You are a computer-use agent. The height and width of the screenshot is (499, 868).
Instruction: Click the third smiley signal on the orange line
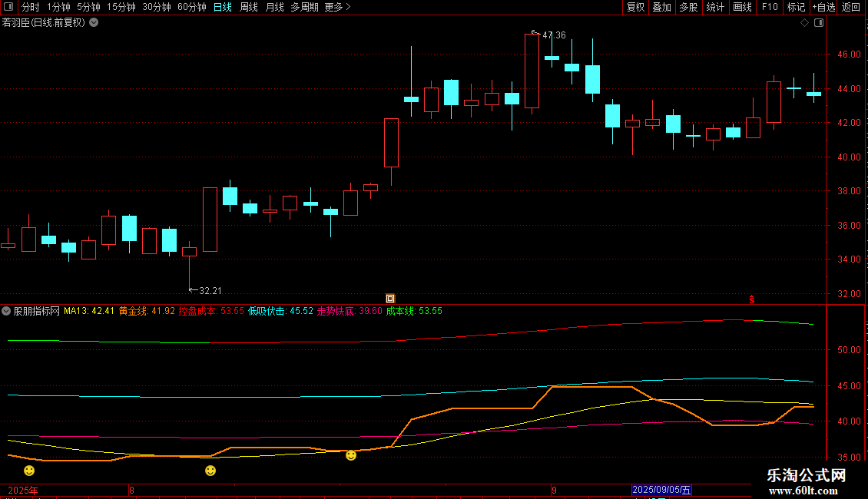pos(351,455)
